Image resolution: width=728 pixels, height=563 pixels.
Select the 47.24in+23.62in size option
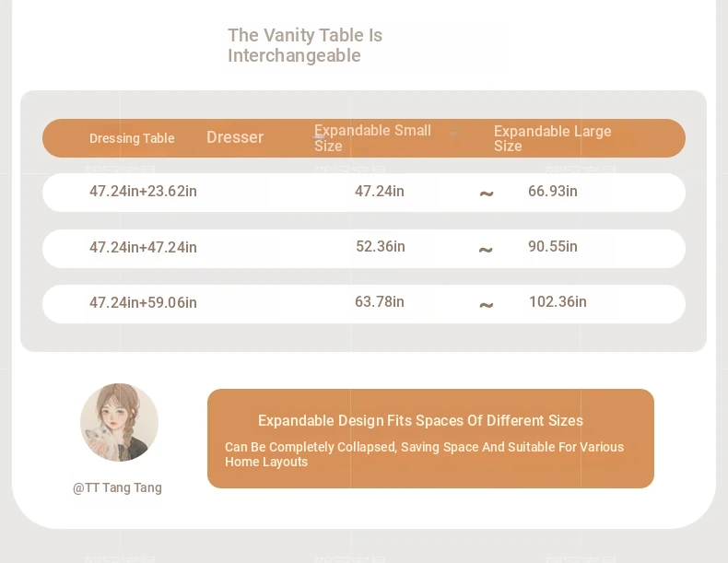143,192
